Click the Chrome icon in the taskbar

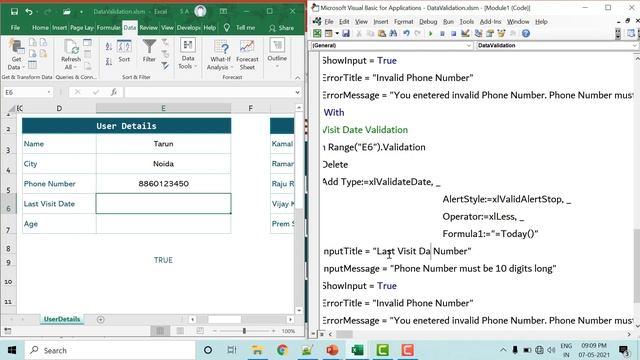coord(282,350)
